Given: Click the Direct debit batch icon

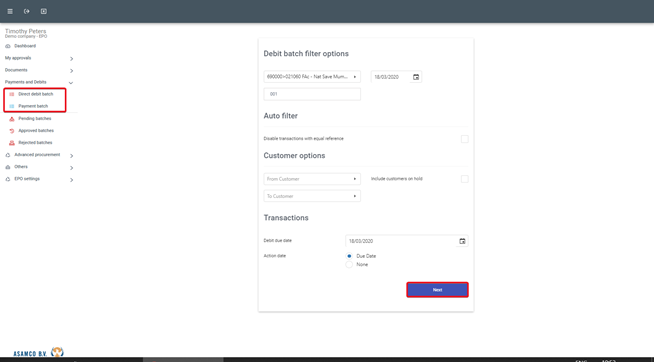Looking at the screenshot, I should coord(12,94).
